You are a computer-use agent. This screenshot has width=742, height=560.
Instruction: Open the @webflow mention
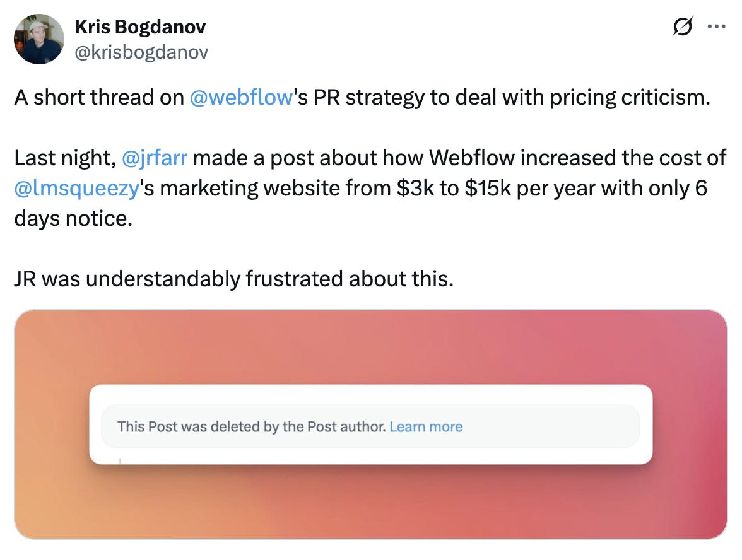click(x=241, y=97)
